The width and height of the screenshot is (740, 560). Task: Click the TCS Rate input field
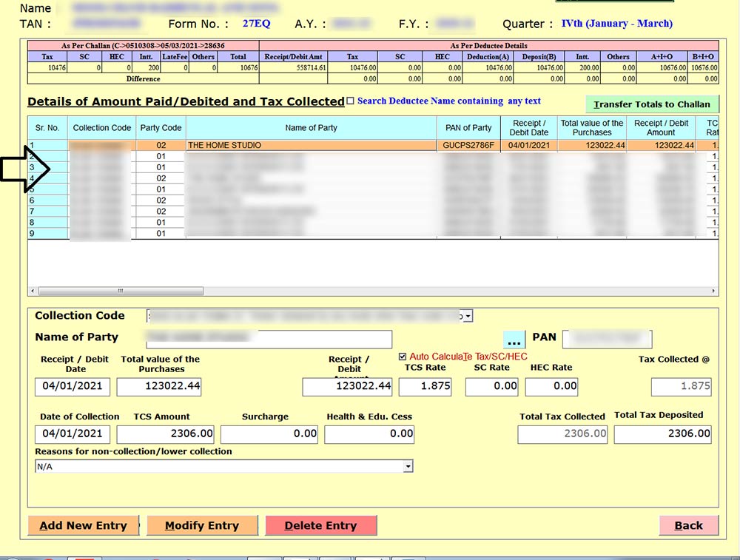coord(424,386)
